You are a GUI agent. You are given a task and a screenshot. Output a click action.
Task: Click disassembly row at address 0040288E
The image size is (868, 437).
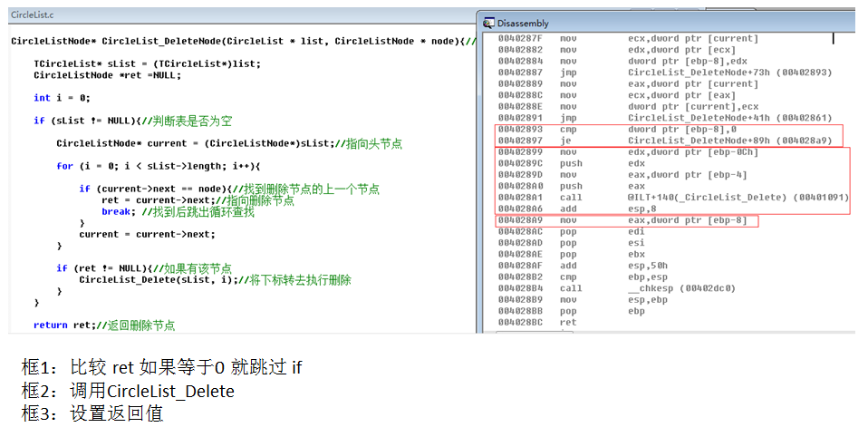click(x=628, y=106)
